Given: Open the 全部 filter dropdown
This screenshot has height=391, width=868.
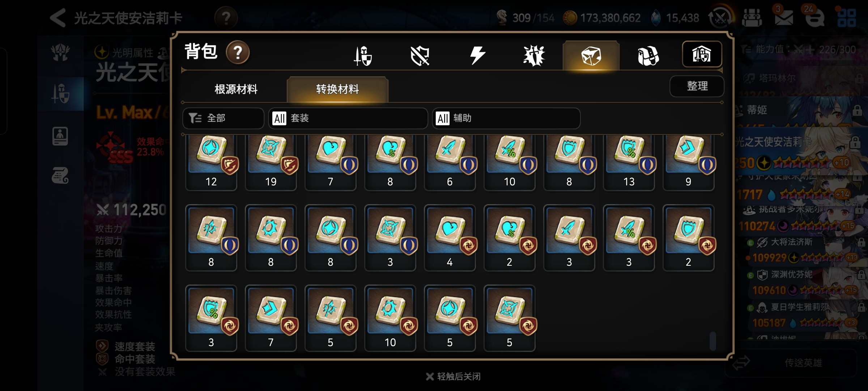Looking at the screenshot, I should (223, 118).
